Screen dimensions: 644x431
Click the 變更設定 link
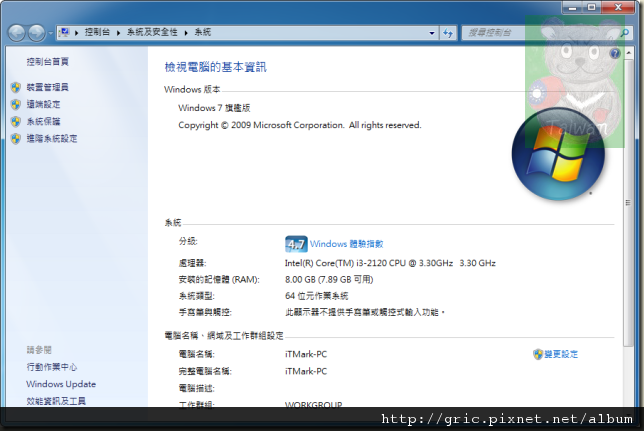(561, 354)
